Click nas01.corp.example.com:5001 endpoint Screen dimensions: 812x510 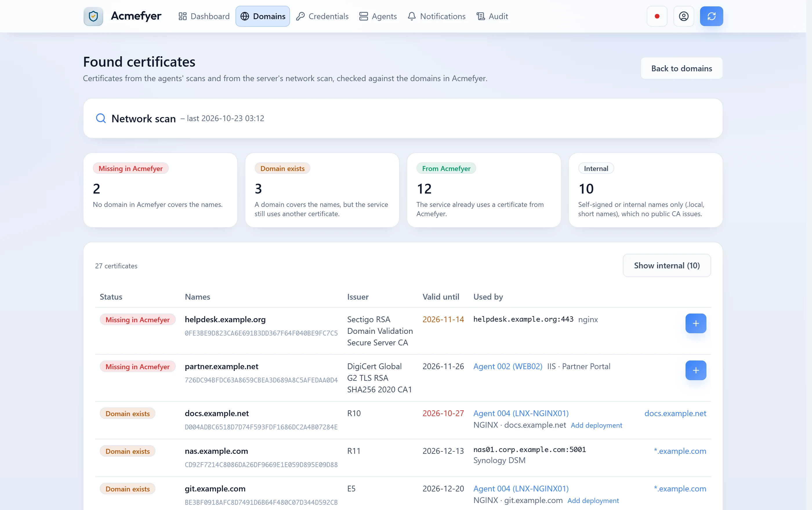(x=530, y=450)
